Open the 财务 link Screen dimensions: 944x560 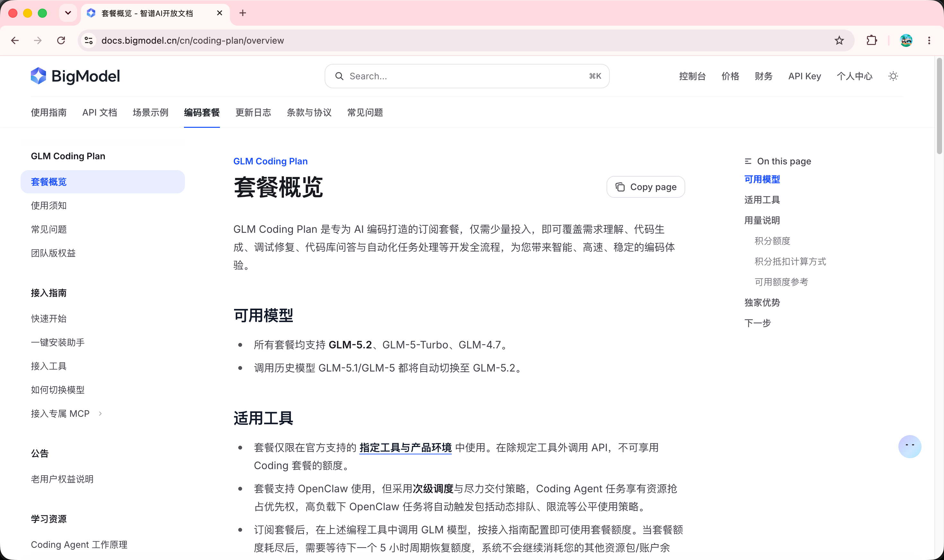(764, 76)
